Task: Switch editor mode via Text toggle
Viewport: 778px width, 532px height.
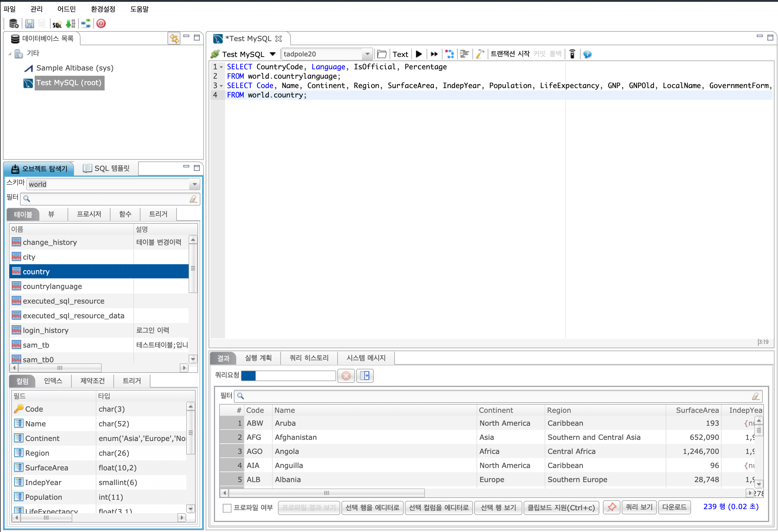Action: [400, 54]
